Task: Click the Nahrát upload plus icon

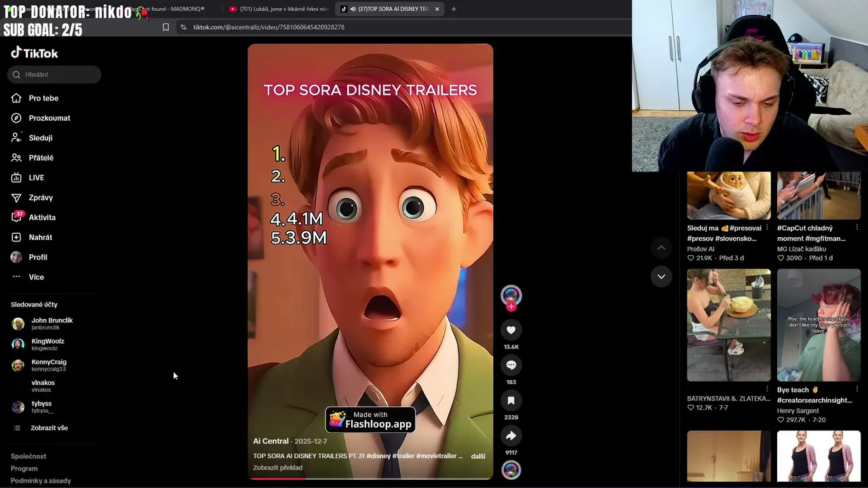Action: [x=16, y=237]
